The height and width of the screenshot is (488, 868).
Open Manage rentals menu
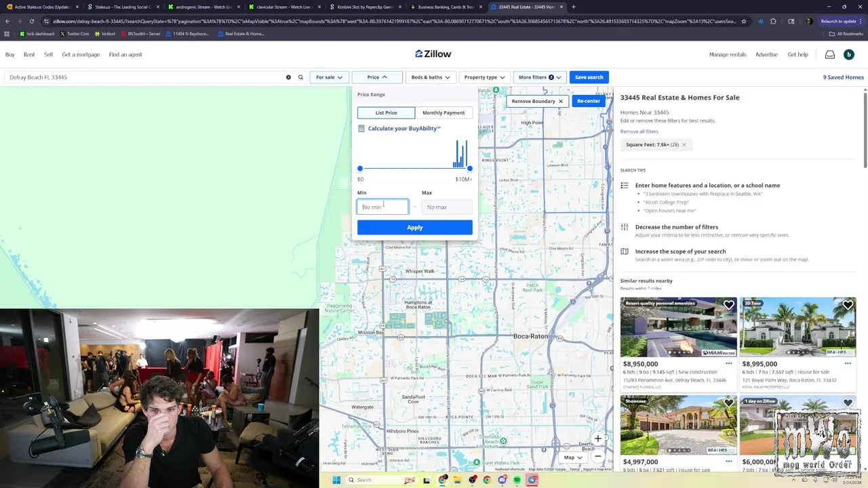point(728,54)
